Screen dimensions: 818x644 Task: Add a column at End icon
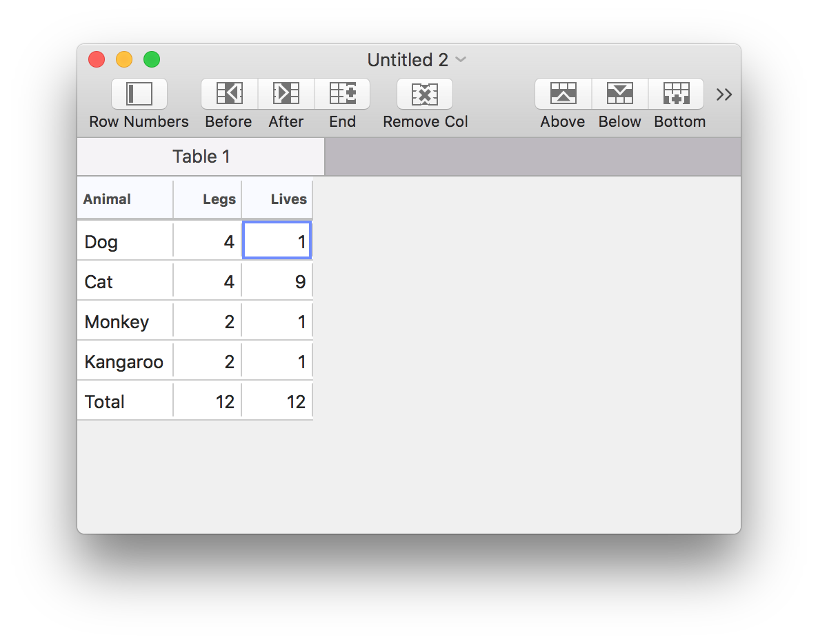[x=342, y=94]
